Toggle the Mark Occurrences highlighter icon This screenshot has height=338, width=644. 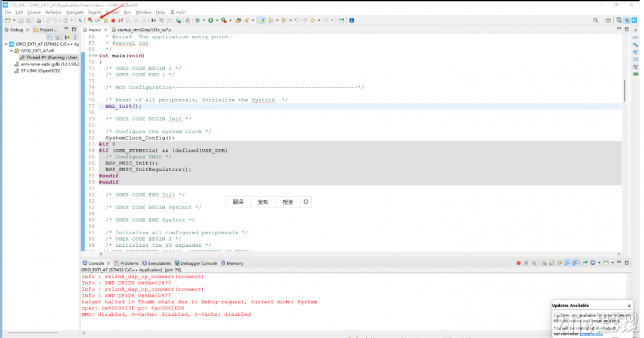(261, 20)
